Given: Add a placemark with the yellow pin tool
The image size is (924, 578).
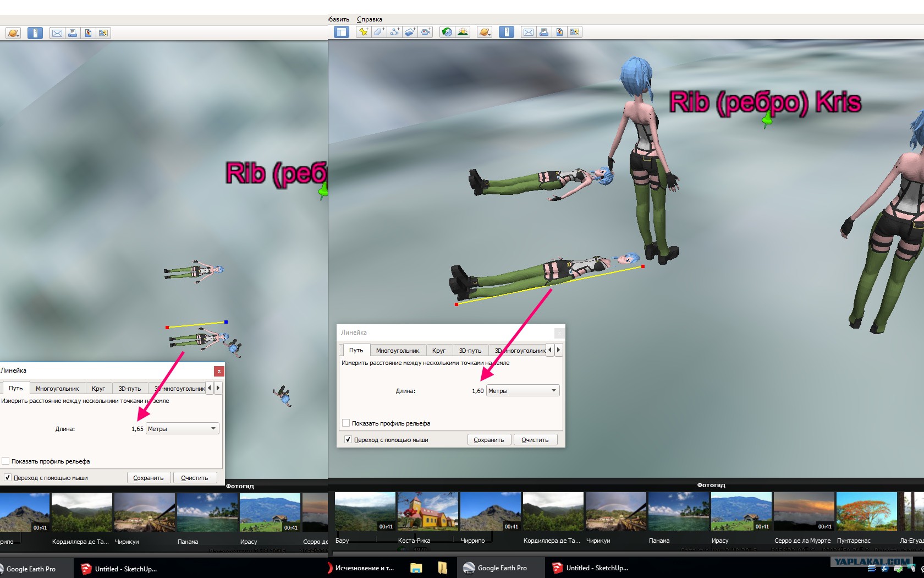Looking at the screenshot, I should tap(364, 32).
